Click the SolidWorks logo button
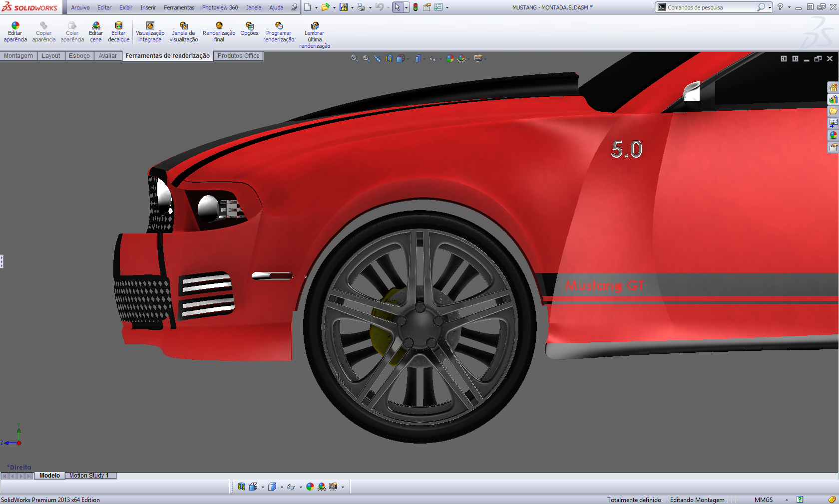The width and height of the screenshot is (839, 504). pos(30,7)
